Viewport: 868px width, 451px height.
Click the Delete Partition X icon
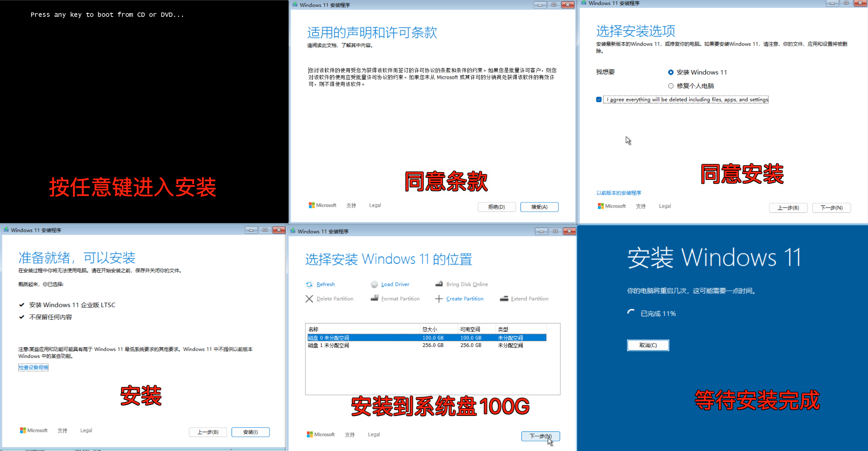309,299
